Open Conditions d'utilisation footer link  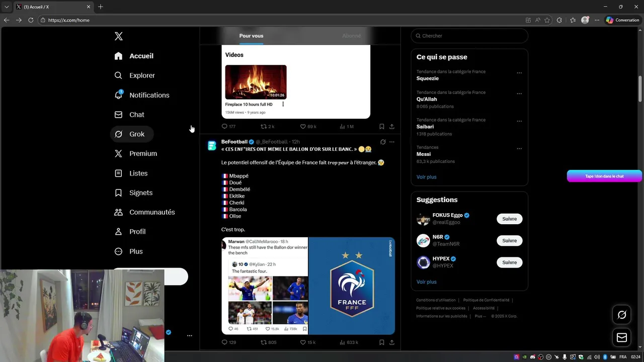coord(436,300)
